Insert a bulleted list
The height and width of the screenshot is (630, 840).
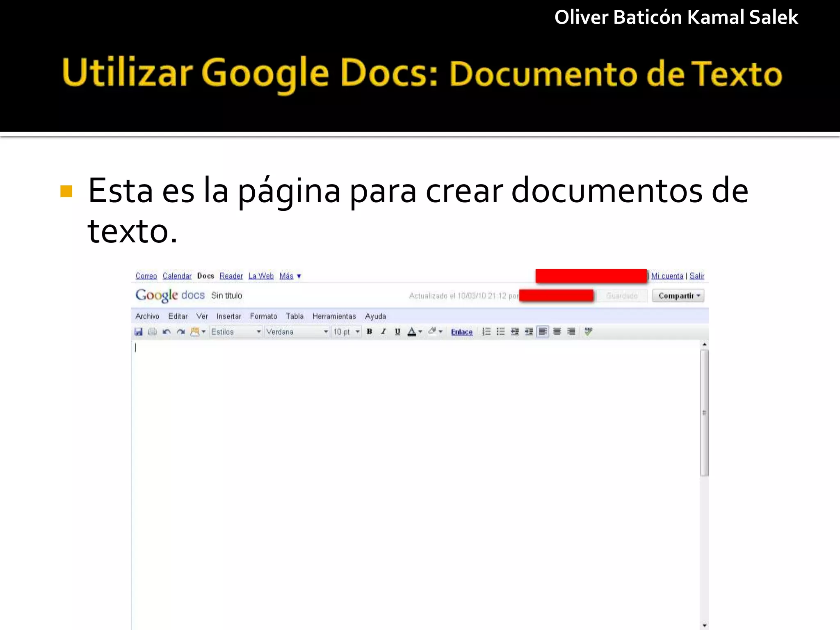click(500, 332)
